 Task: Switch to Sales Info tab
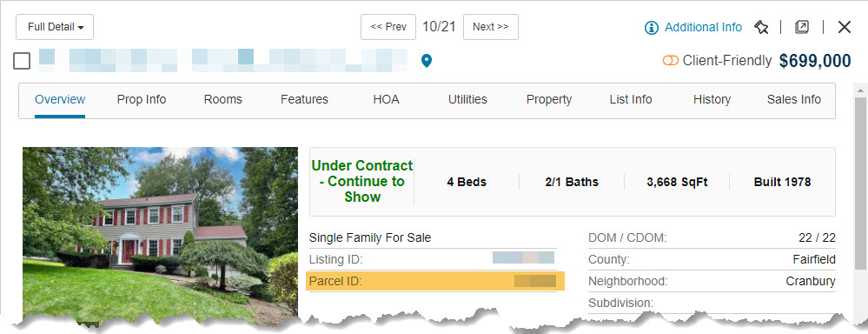coord(794,100)
